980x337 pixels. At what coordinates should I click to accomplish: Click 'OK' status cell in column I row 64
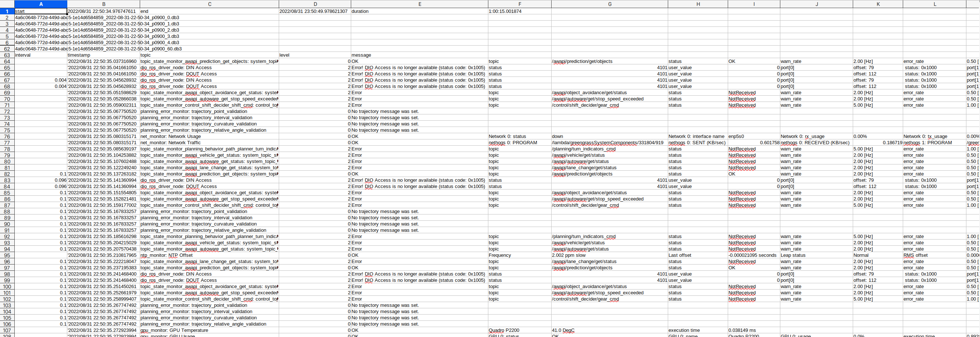coord(754,61)
